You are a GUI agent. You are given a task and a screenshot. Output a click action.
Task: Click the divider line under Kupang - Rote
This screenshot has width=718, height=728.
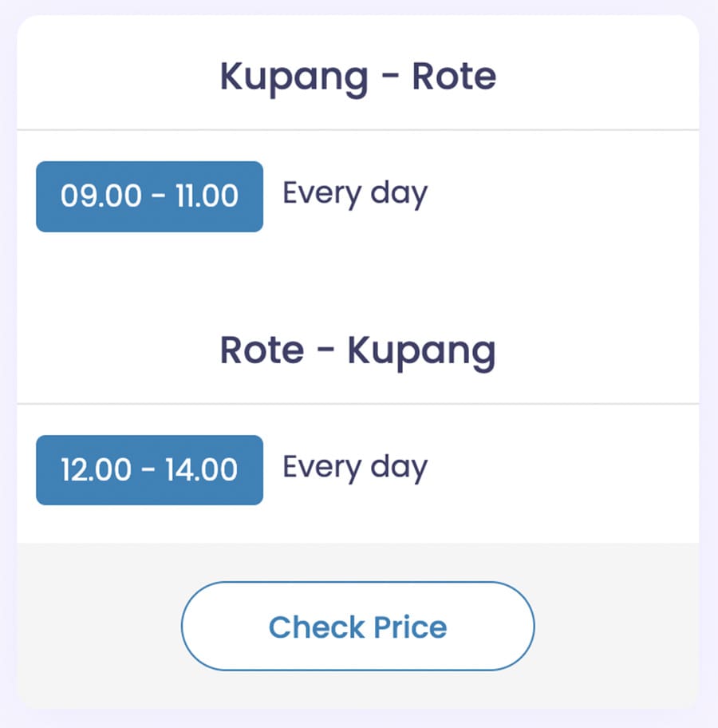click(x=358, y=130)
